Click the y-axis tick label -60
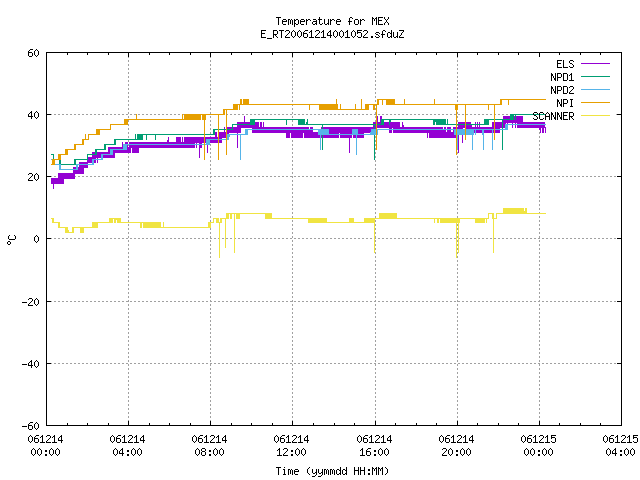640x480 pixels. pos(31,426)
